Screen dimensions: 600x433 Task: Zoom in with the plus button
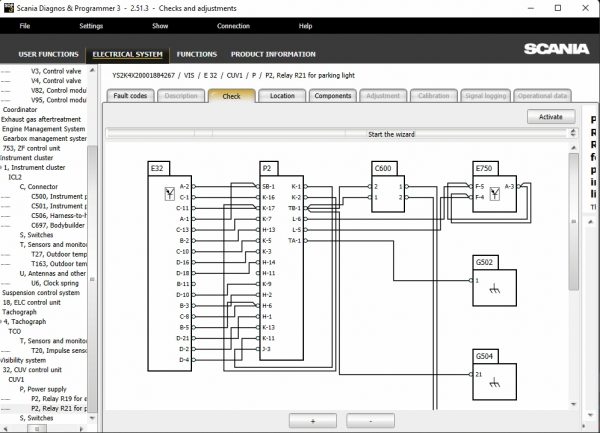coord(312,421)
